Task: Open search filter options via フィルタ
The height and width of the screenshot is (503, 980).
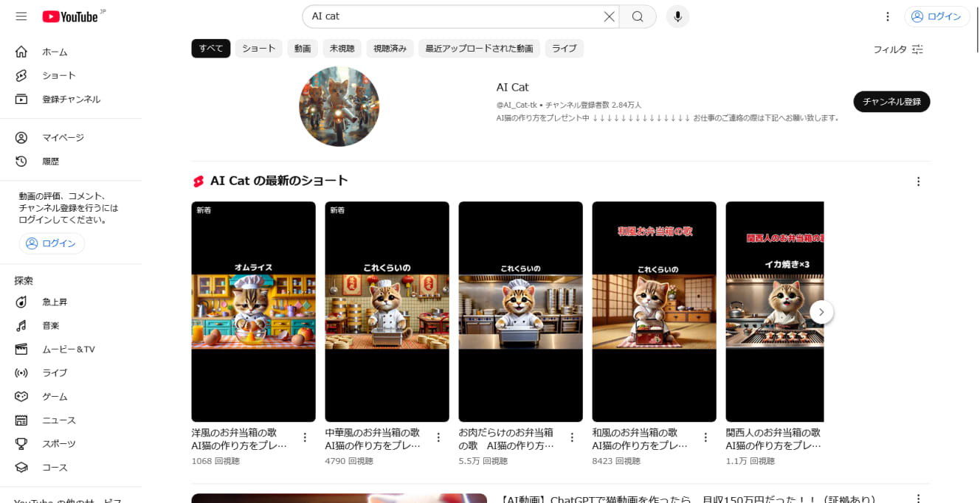Action: tap(899, 49)
